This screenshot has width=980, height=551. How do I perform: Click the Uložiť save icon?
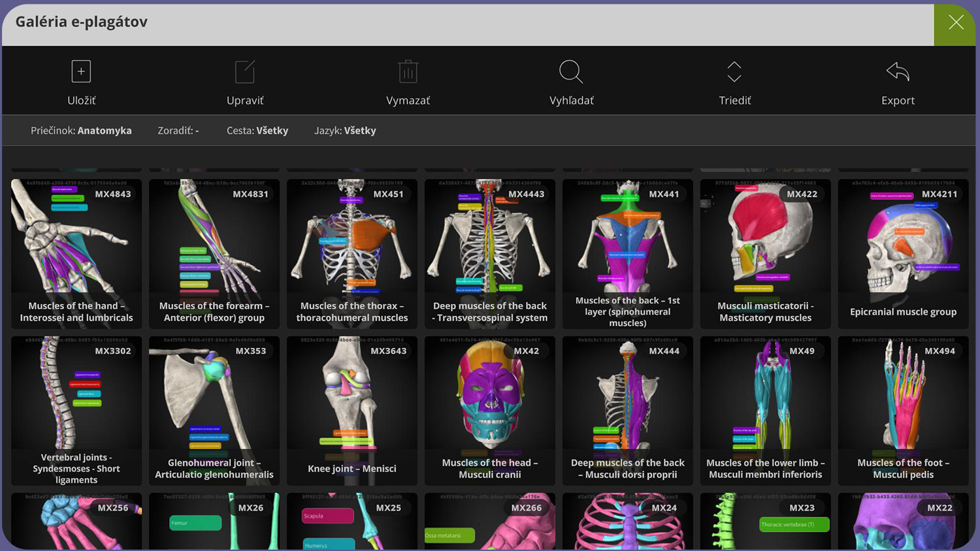[x=81, y=72]
